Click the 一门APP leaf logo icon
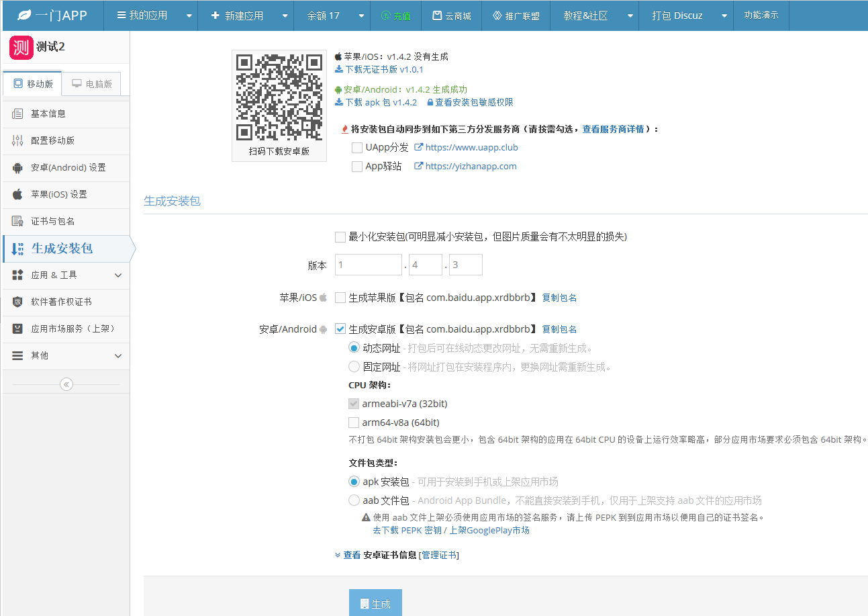This screenshot has height=616, width=868. [x=23, y=15]
